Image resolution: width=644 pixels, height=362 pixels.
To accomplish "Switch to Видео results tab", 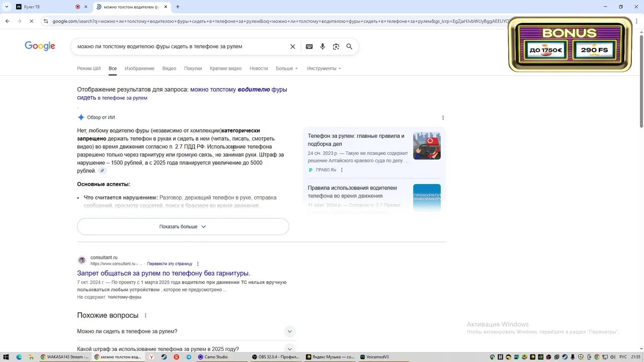I will [x=169, y=68].
